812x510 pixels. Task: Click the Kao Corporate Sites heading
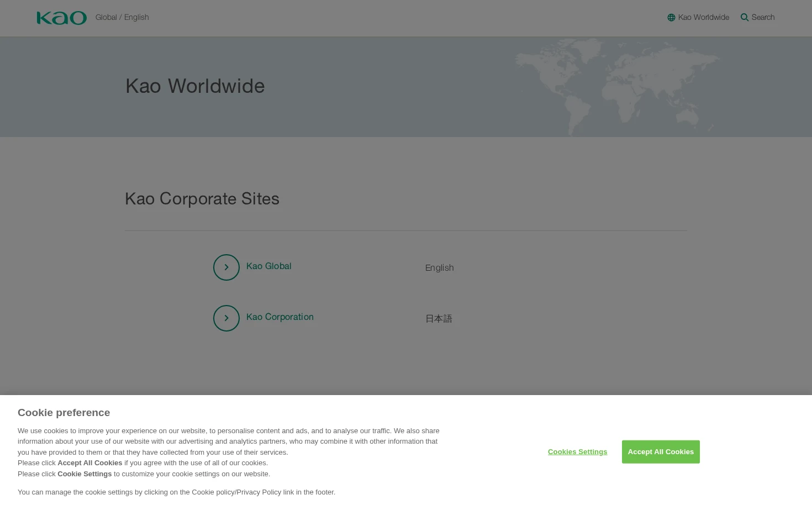click(202, 199)
